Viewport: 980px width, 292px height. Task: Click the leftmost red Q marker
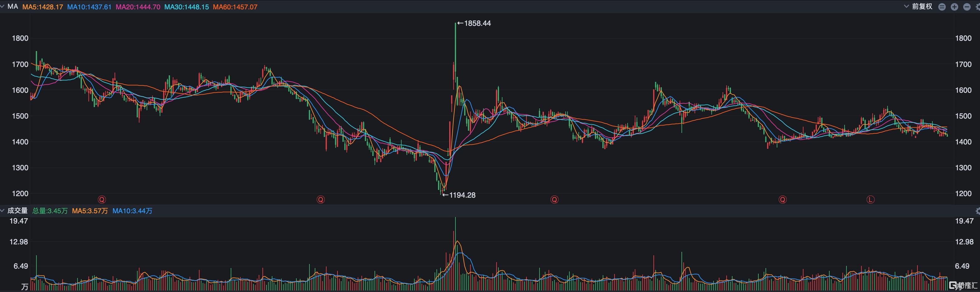[x=101, y=200]
